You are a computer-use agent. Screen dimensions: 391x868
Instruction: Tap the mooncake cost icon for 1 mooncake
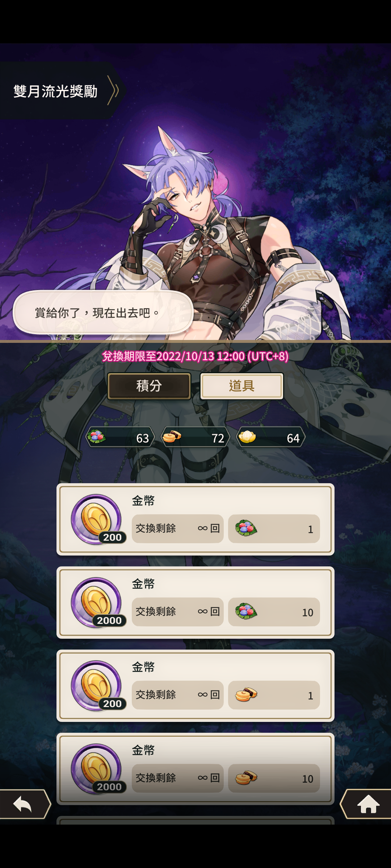tap(246, 694)
